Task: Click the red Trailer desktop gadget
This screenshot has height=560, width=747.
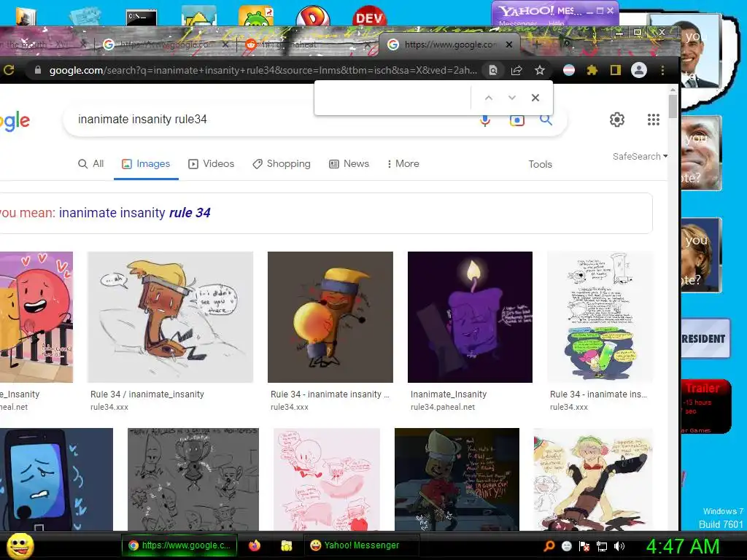Action: [x=705, y=406]
